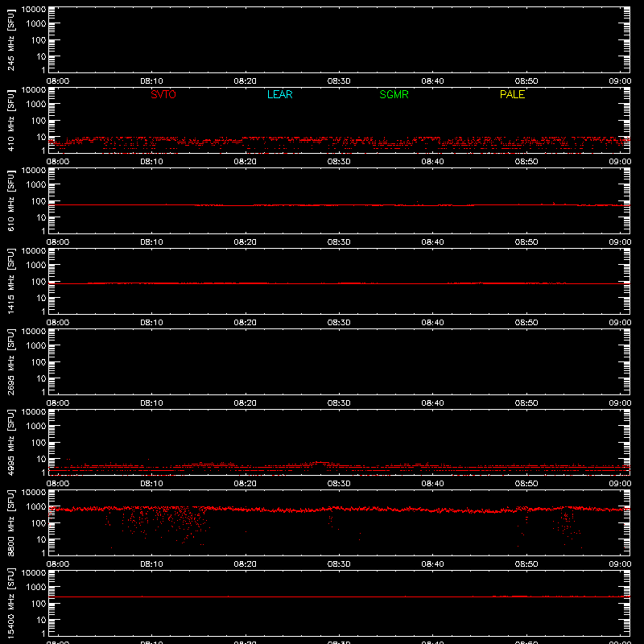Click the red SVTO station label
This screenshot has width=644, height=644.
pyautogui.click(x=163, y=94)
